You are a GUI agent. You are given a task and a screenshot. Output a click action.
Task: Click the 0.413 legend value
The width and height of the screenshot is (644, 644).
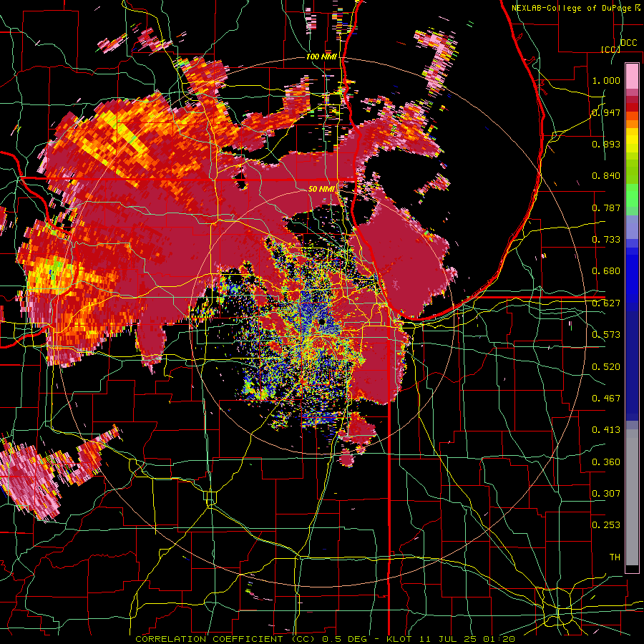pos(606,430)
